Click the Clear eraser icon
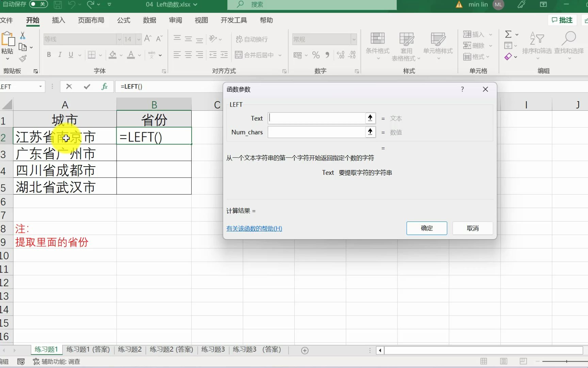 (508, 57)
